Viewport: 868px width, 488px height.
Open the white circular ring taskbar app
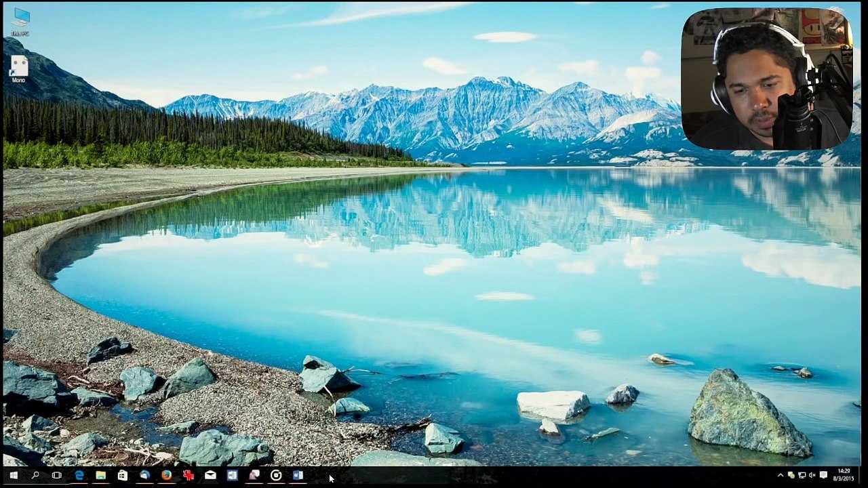tap(276, 476)
